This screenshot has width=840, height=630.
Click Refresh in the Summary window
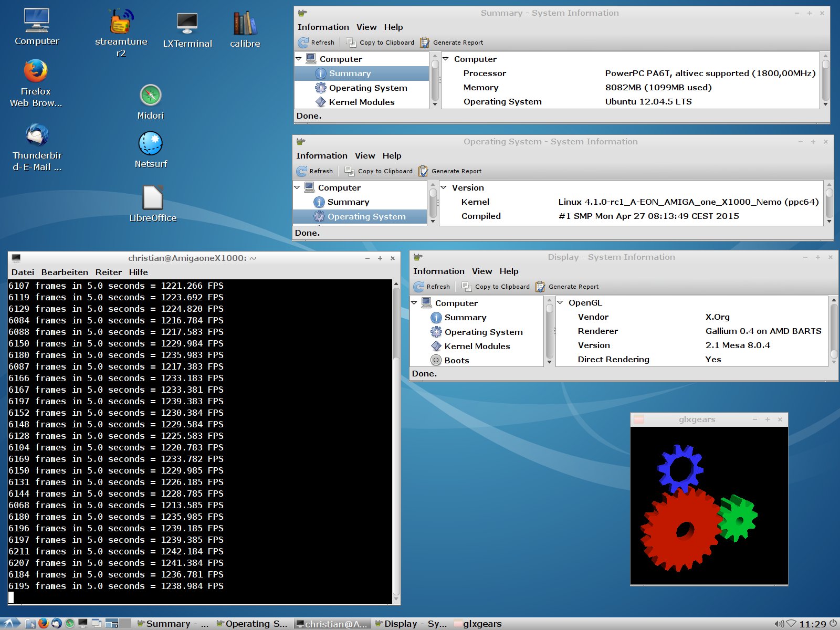coord(317,43)
